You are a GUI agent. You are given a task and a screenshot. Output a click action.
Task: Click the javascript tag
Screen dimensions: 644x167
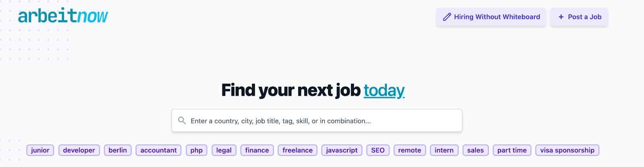[342, 150]
